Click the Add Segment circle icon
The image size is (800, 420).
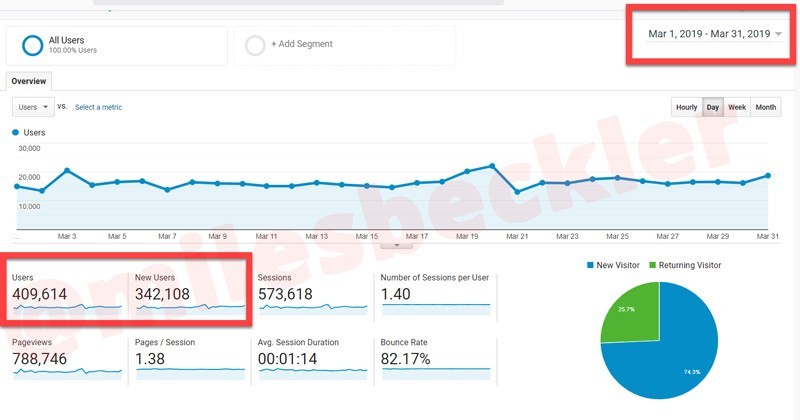coord(255,45)
